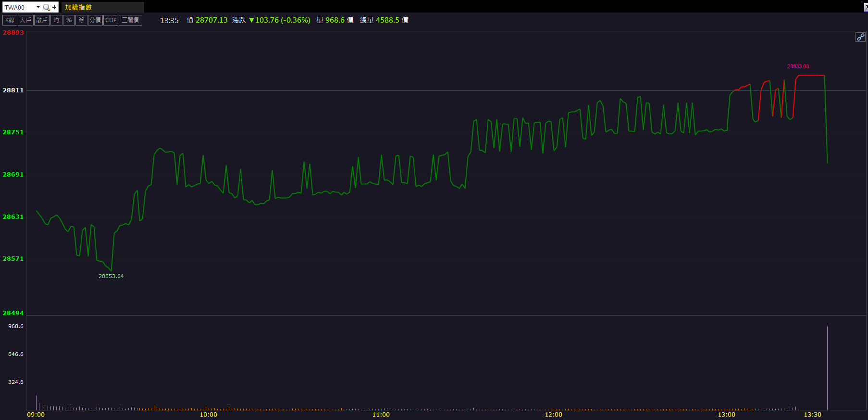Open the 分價 price distribution view
This screenshot has width=868, height=420.
(95, 20)
